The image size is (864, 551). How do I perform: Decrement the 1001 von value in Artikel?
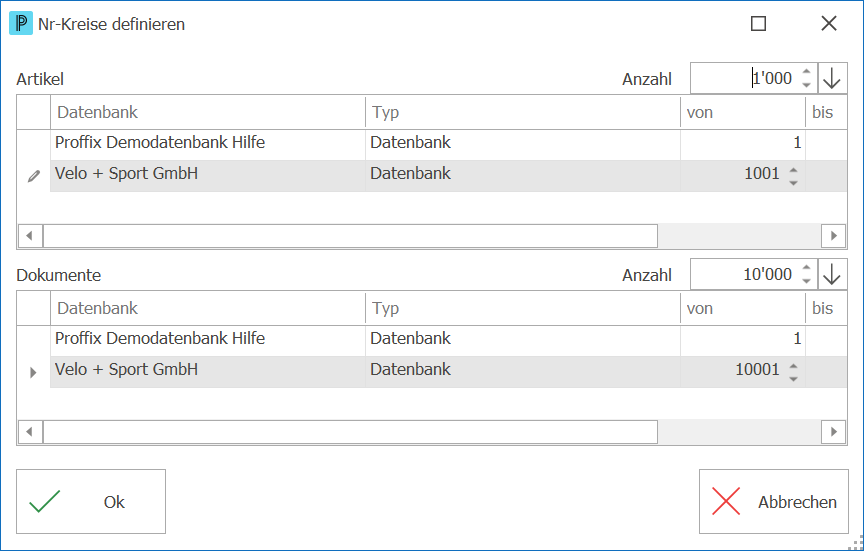pyautogui.click(x=793, y=183)
